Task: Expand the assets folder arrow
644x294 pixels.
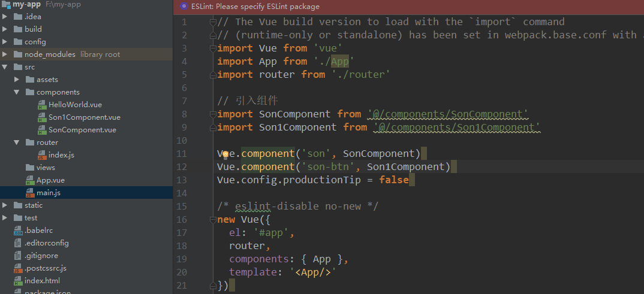Action: point(17,80)
